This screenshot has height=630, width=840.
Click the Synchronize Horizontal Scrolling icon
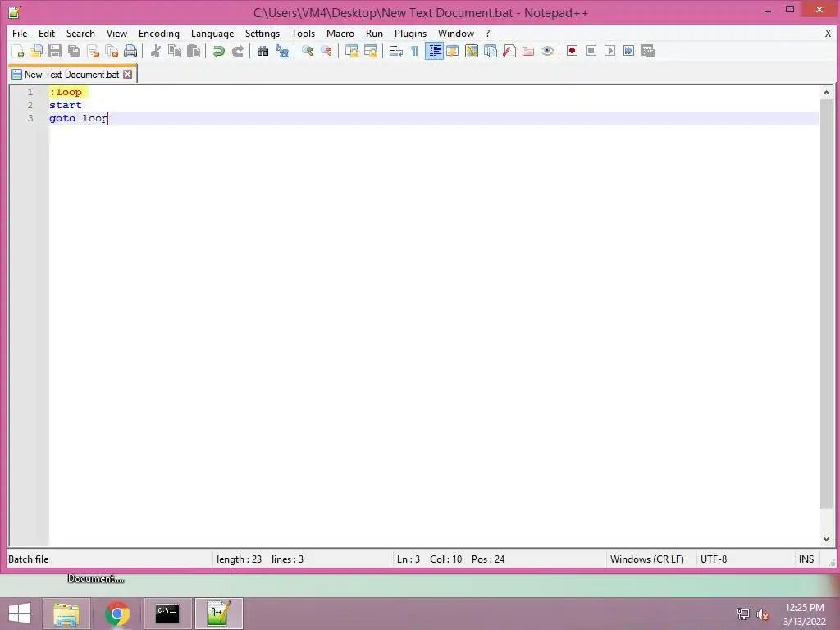(x=371, y=51)
